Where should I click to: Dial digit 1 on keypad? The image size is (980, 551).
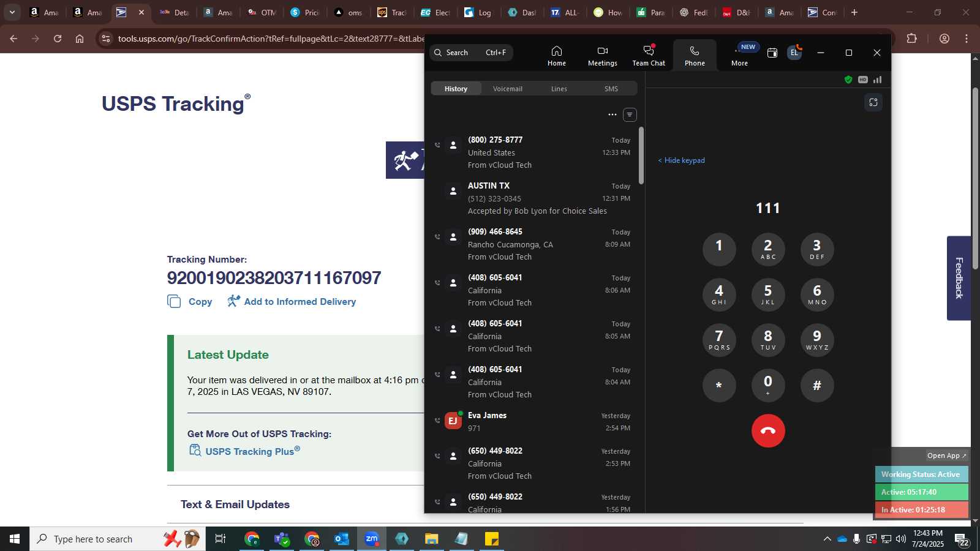tap(719, 249)
